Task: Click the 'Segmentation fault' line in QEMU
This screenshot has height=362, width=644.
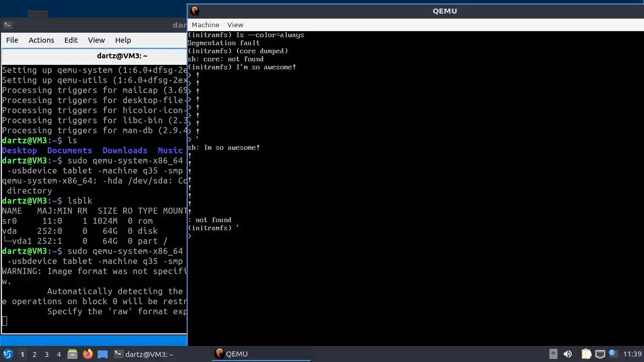Action: coord(223,43)
